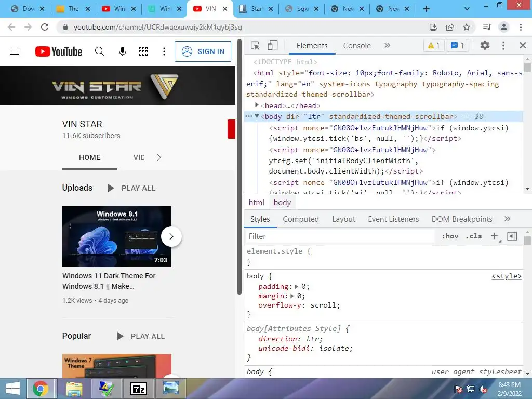The height and width of the screenshot is (399, 532).
Task: Close the DevTools panel
Action: click(x=523, y=45)
